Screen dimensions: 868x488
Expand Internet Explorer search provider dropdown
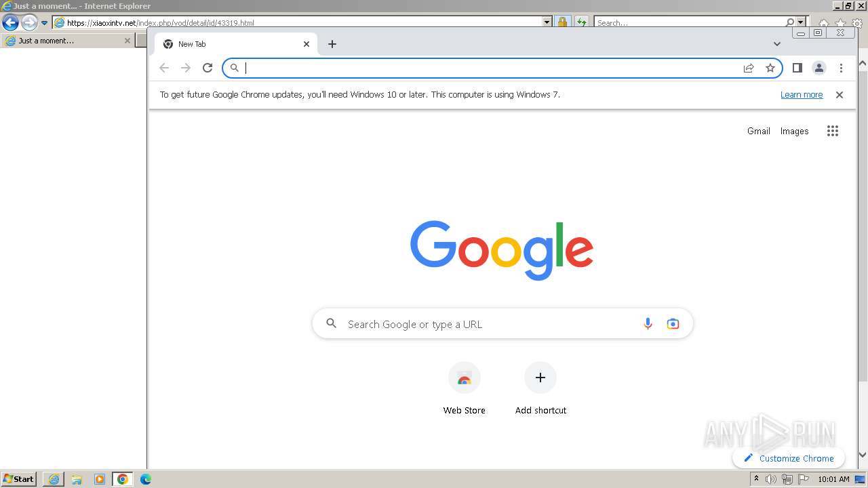[x=801, y=22]
